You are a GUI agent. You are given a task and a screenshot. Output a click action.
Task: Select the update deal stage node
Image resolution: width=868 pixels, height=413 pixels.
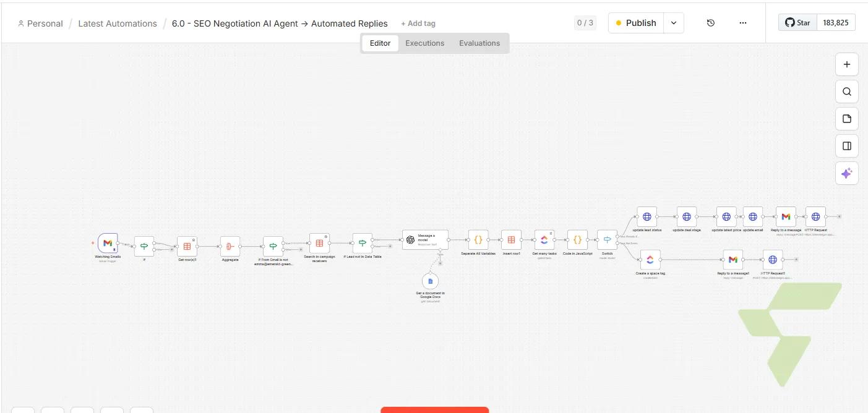pos(687,216)
